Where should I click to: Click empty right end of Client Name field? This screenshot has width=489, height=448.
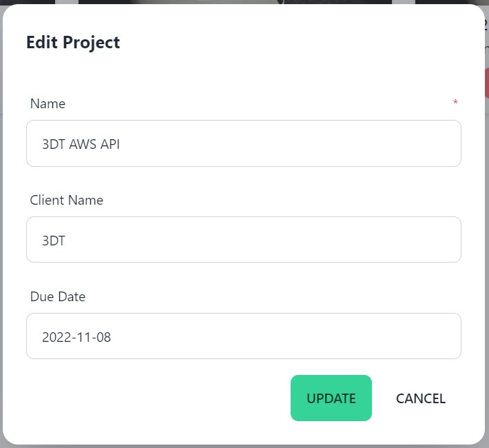pos(413,240)
